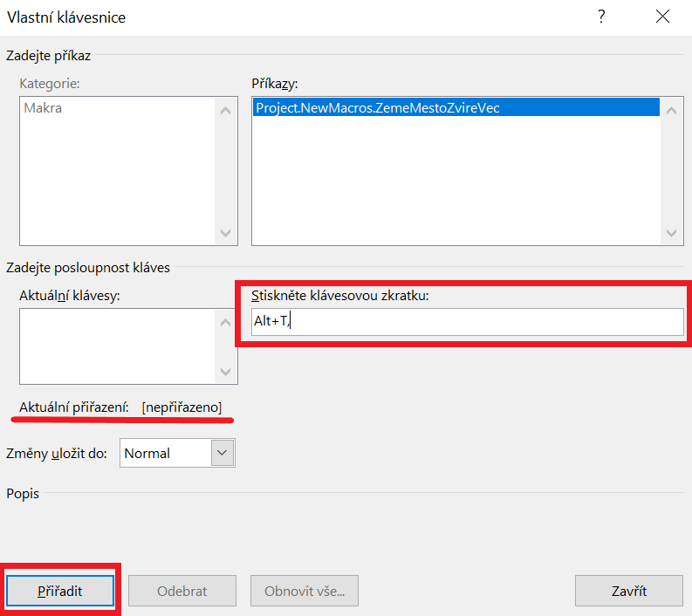Viewport: 692px width, 616px height.
Task: Click the Přiřadit button
Action: coord(60,591)
